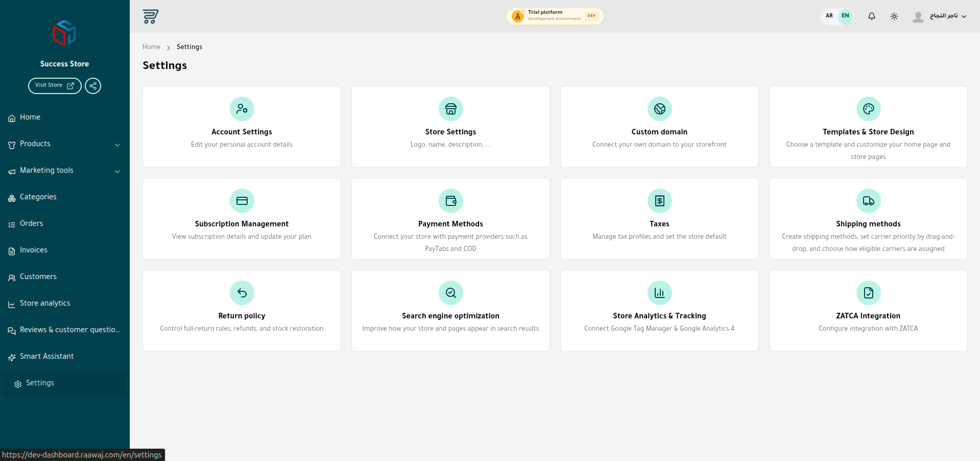This screenshot has width=980, height=461.
Task: Click the Taxes receipt icon
Action: 660,201
